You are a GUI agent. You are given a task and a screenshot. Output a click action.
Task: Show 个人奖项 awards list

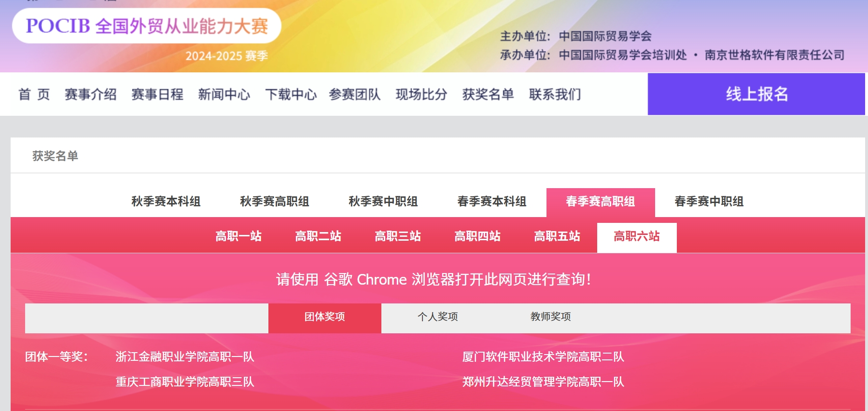pos(437,317)
